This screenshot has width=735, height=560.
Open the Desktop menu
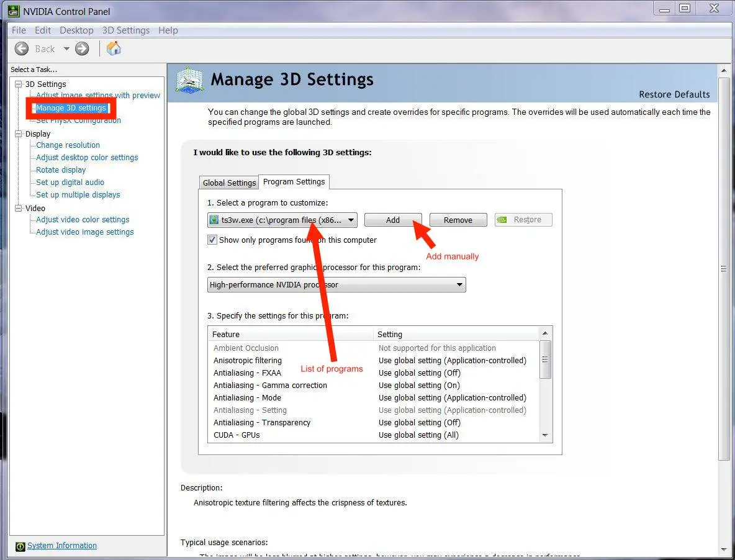[x=76, y=30]
